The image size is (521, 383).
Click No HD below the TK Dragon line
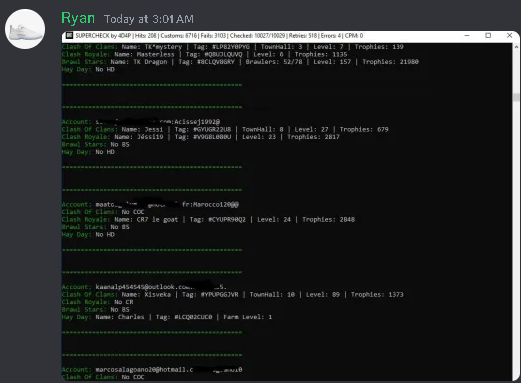[x=105, y=69]
